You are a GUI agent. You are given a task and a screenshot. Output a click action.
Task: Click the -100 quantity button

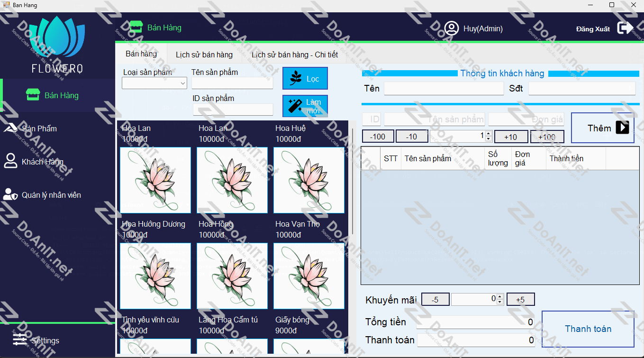coord(378,137)
